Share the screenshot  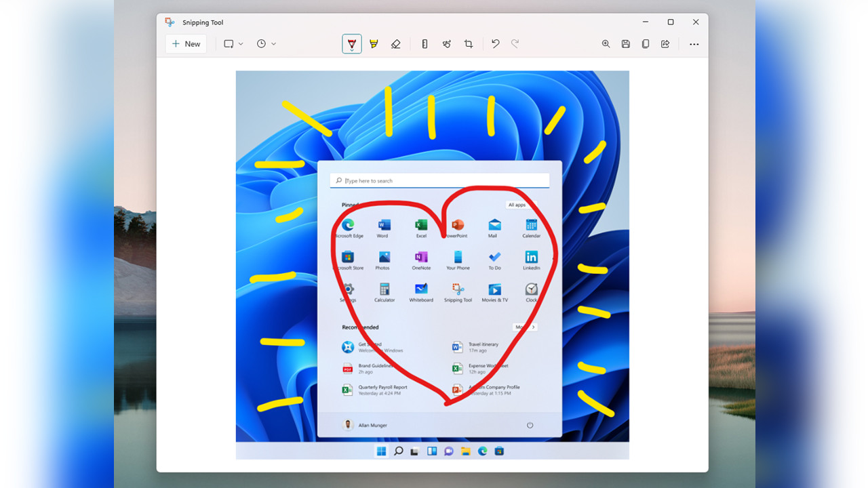tap(665, 43)
